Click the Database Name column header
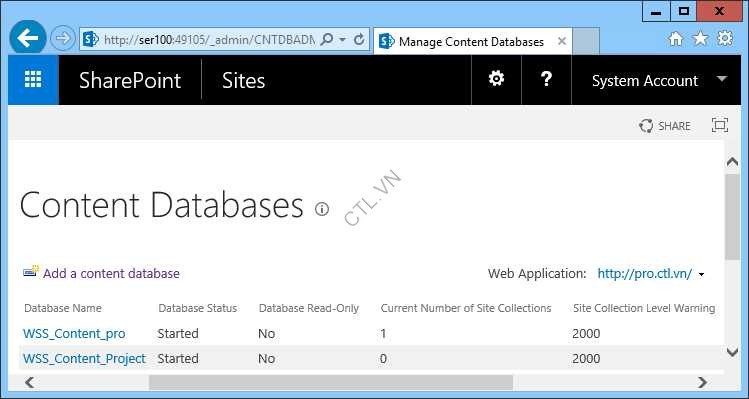 (63, 308)
